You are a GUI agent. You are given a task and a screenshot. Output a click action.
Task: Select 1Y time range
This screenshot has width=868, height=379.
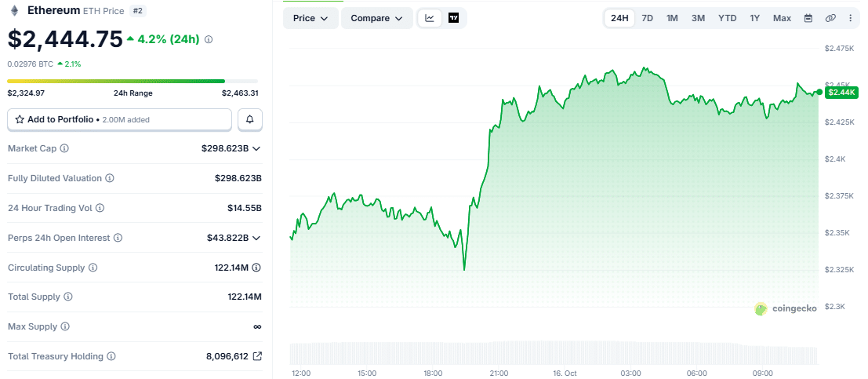point(755,18)
